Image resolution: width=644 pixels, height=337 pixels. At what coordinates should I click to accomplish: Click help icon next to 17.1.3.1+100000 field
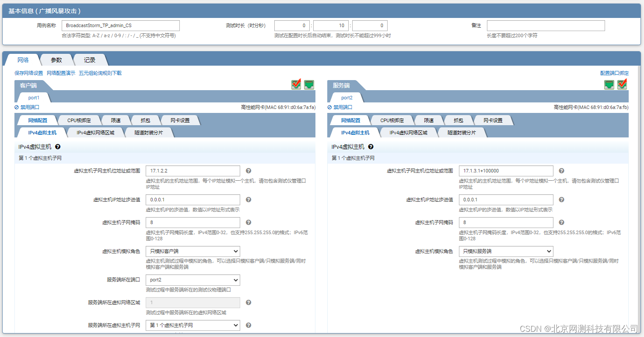pyautogui.click(x=562, y=171)
